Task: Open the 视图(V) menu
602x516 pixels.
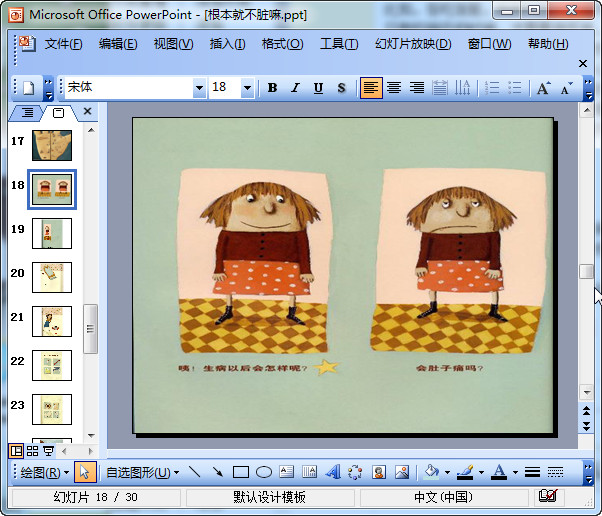Action: coord(173,44)
